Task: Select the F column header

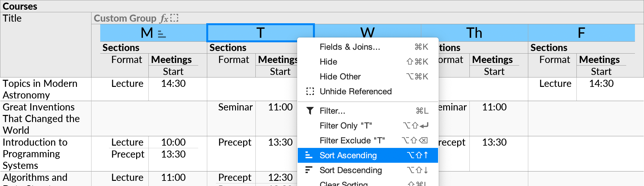Action: pos(581,33)
